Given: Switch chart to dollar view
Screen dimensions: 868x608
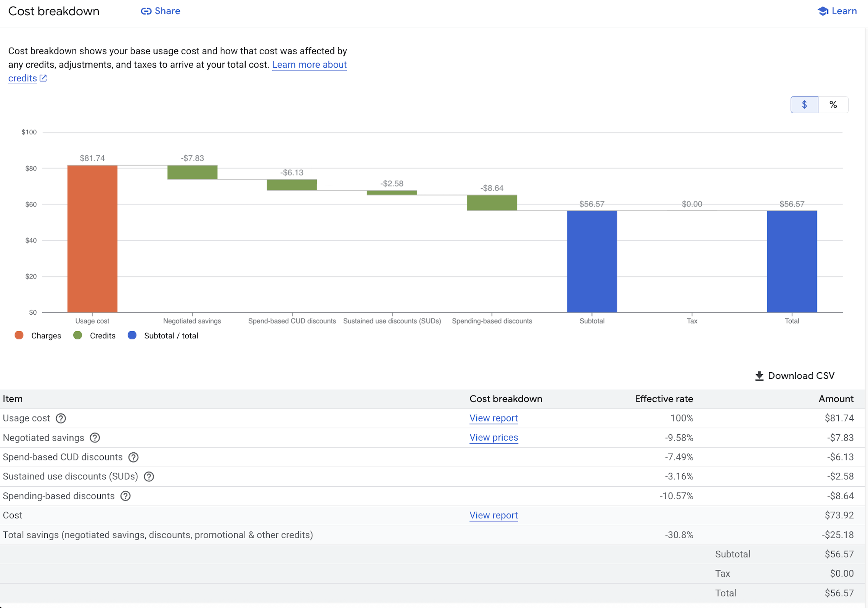Looking at the screenshot, I should point(804,104).
